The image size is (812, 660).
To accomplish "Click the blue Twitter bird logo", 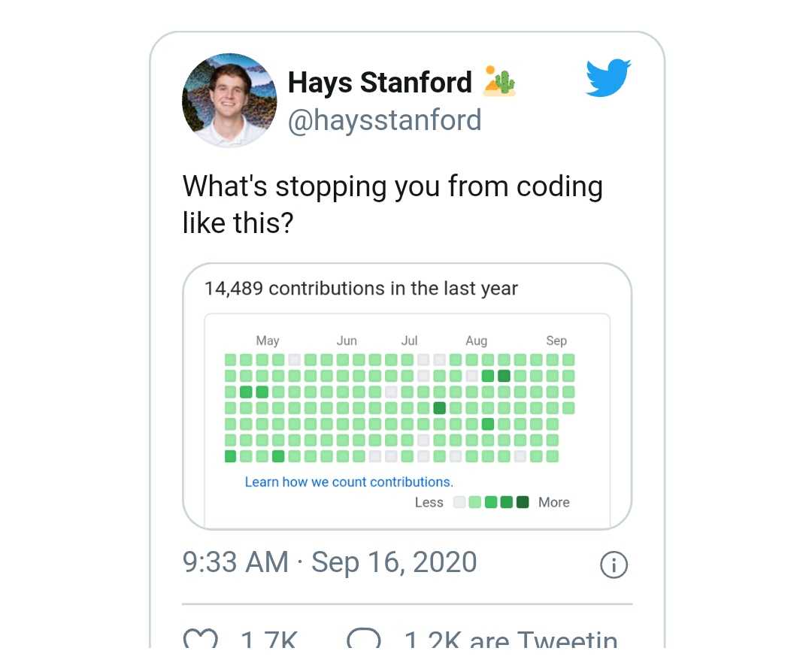I will pyautogui.click(x=608, y=77).
